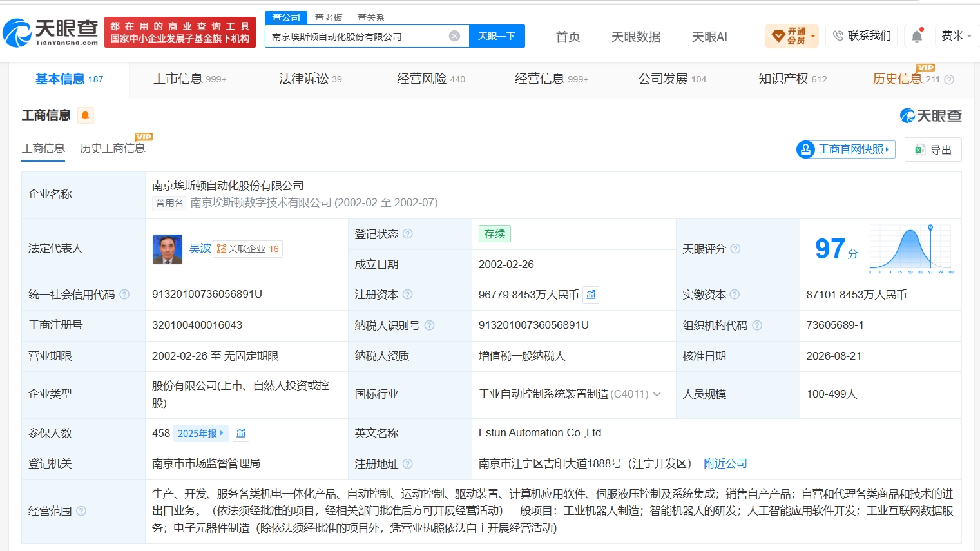Viewport: 980px width, 551px height.
Task: Open 天眼数据 in top navigation
Action: tap(636, 37)
